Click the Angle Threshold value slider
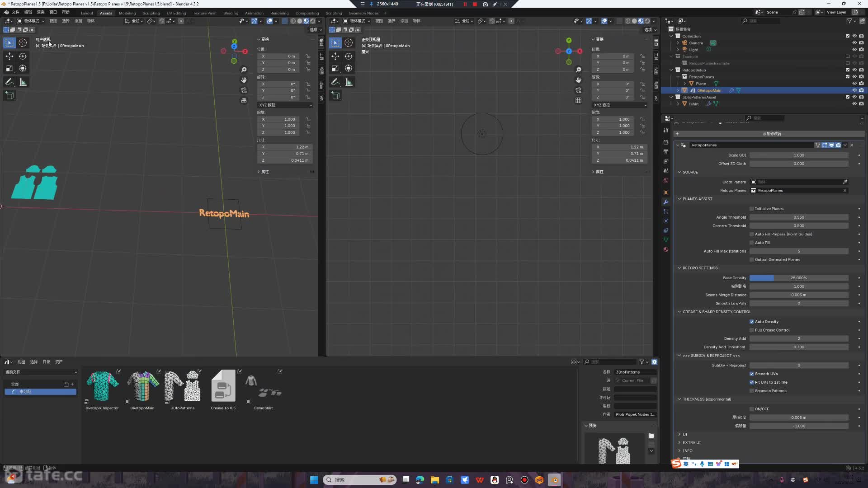Screen dimensions: 868x488 pyautogui.click(x=799, y=217)
